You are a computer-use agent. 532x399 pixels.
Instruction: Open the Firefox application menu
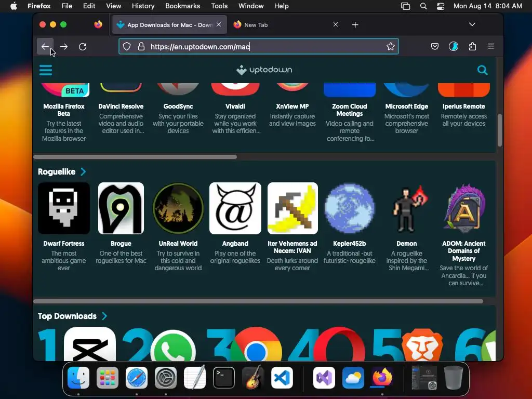click(x=490, y=46)
